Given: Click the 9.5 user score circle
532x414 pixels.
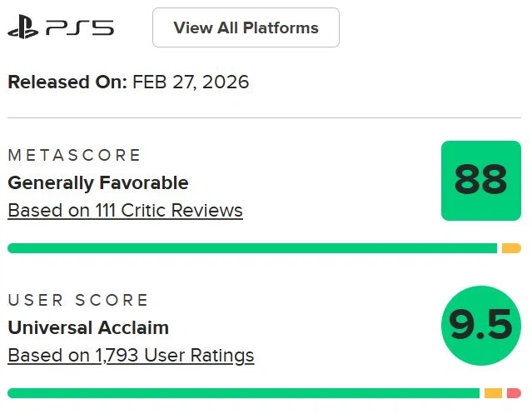Looking at the screenshot, I should tap(480, 326).
